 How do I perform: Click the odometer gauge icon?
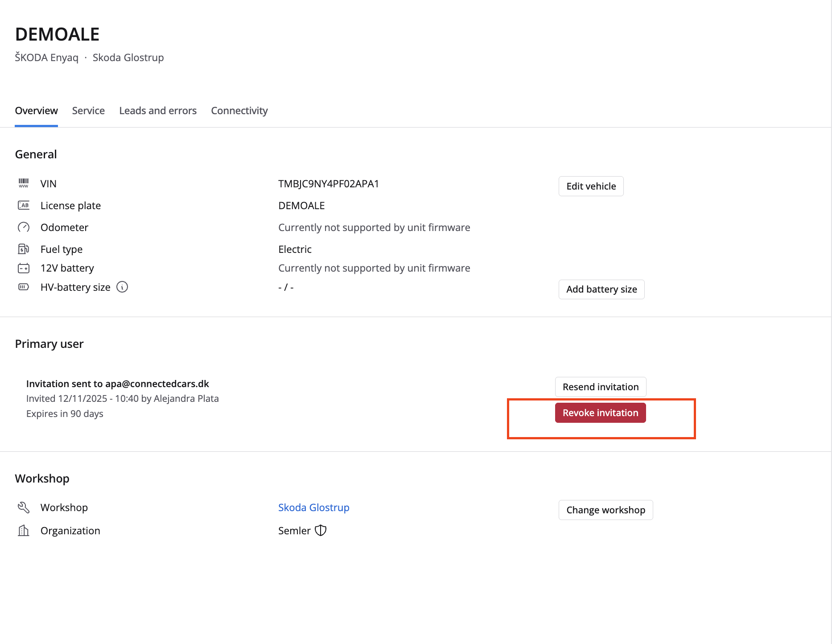tap(23, 227)
